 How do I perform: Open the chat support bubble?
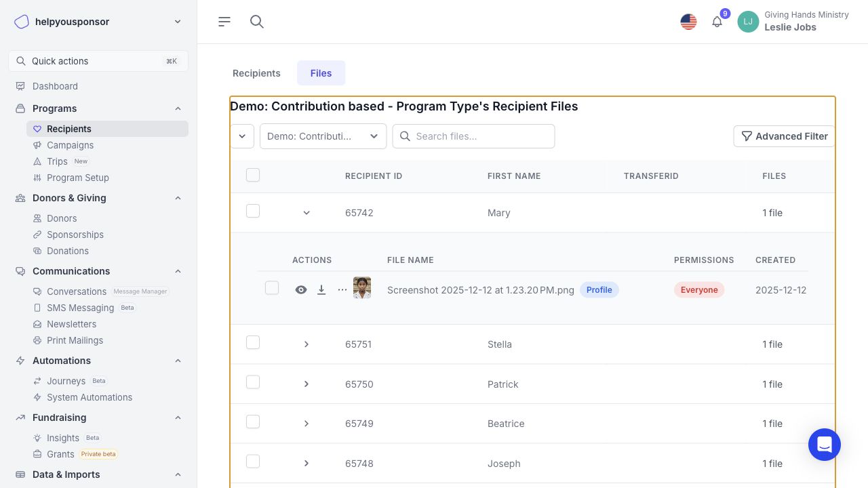[x=825, y=445]
